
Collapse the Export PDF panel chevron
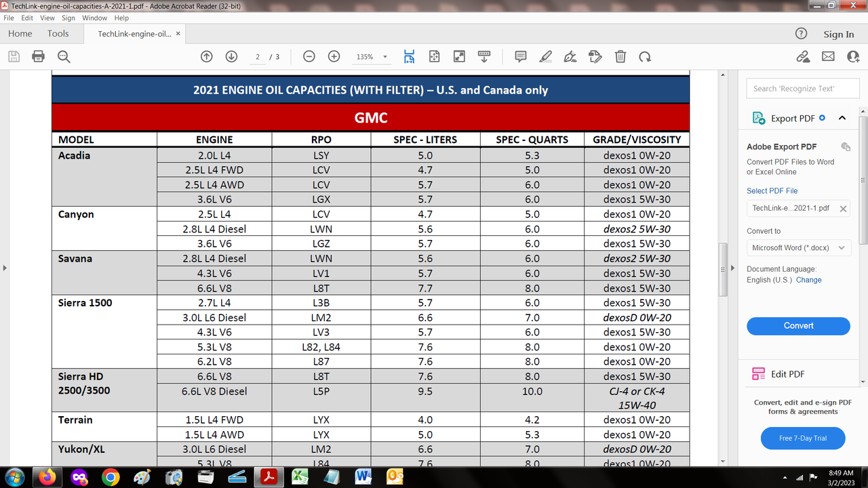click(842, 118)
